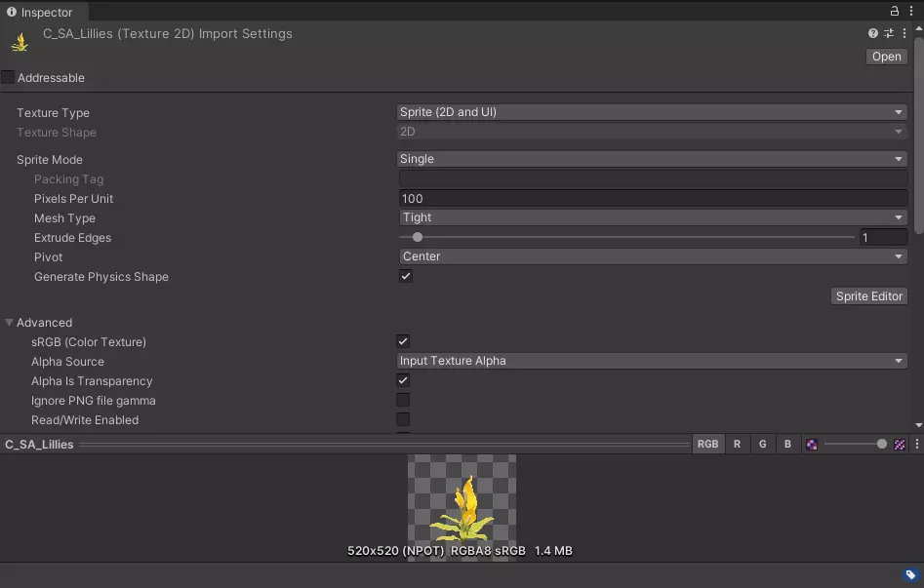Open the Texture Type dropdown

[x=652, y=112]
